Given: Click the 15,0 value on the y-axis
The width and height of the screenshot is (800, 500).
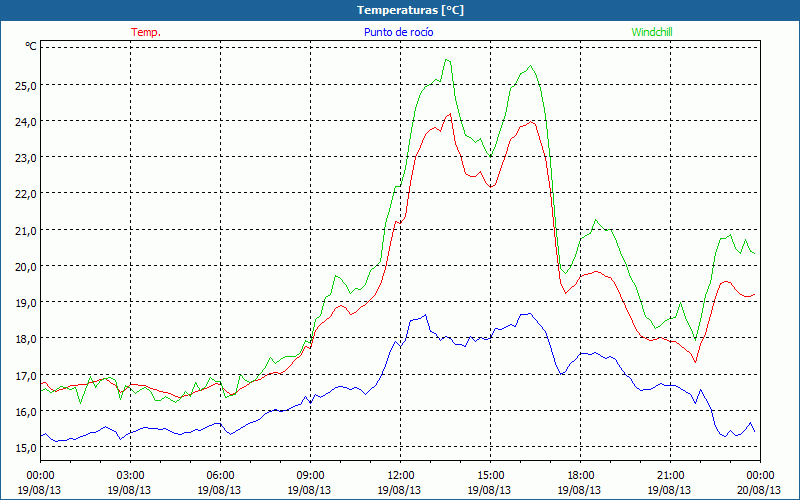Looking at the screenshot, I should click(x=24, y=447).
